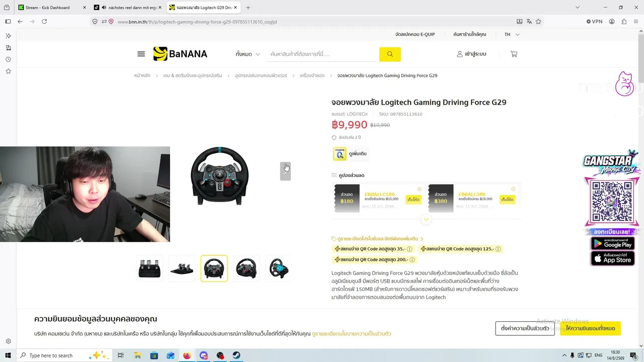Expand the coupon list chevron
Screen dimensions: 644x362
coord(426,219)
